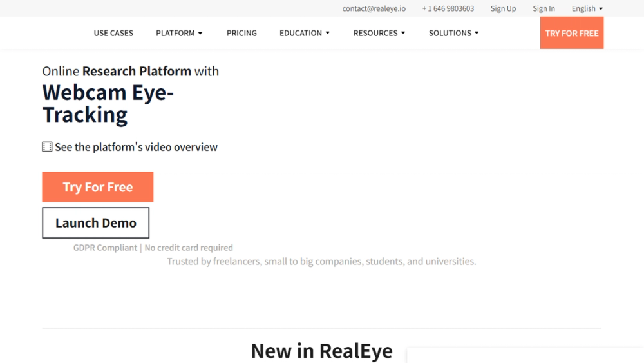The image size is (644, 363).
Task: Open the Sign In link
Action: [544, 8]
